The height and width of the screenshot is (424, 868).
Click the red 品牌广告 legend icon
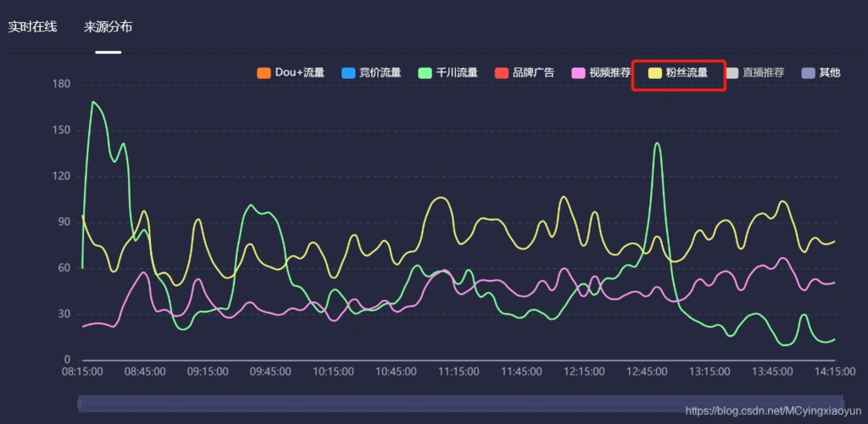click(500, 73)
